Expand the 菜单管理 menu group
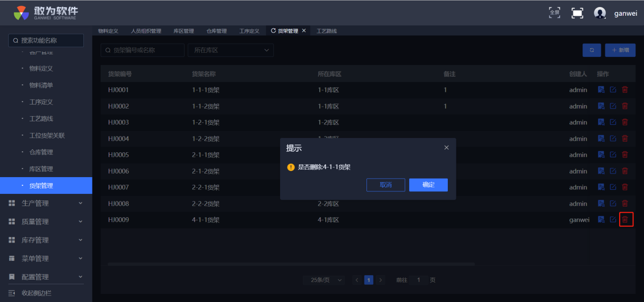Screen dimensions: 644x302 click(46, 258)
